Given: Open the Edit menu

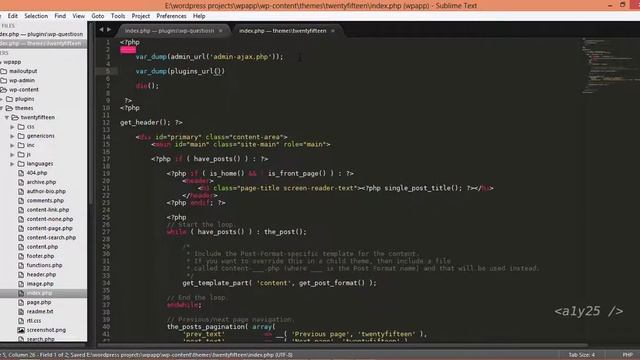Looking at the screenshot, I should point(13,16).
